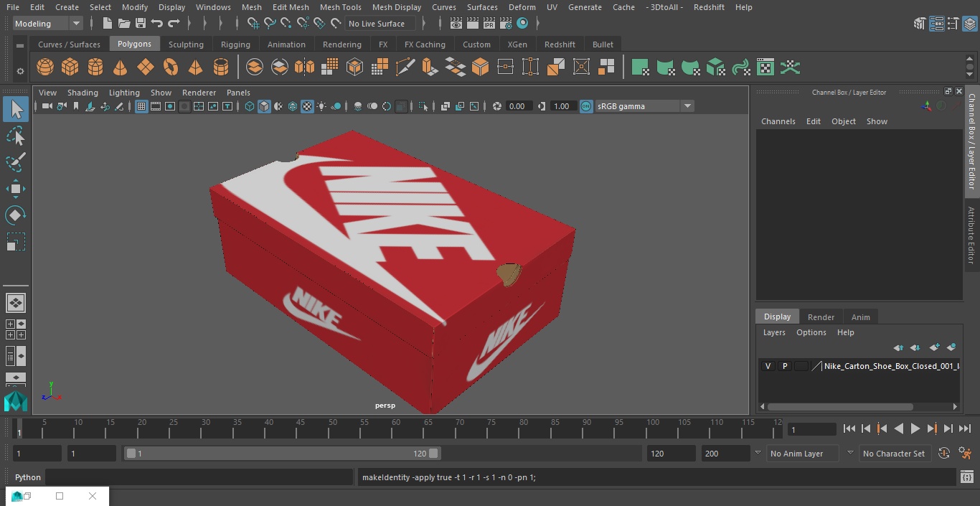This screenshot has width=980, height=506.
Task: Create a polygon torus from shelf
Action: click(171, 67)
